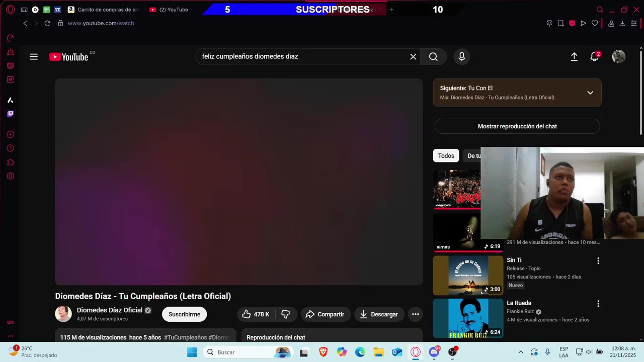Click the address bar URL youtube.com/watch
Viewport: 644px width, 362px height.
pyautogui.click(x=101, y=23)
